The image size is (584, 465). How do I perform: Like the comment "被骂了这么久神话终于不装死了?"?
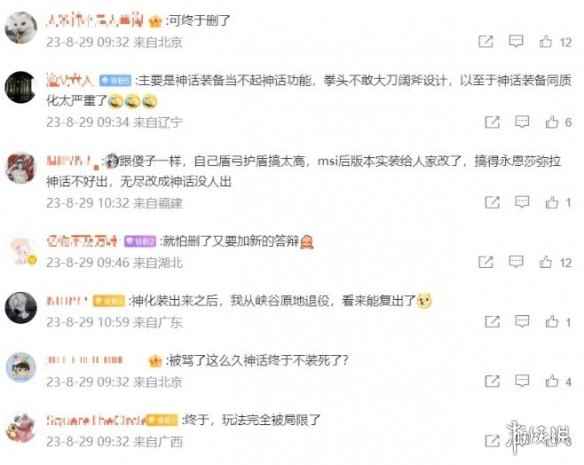552,381
